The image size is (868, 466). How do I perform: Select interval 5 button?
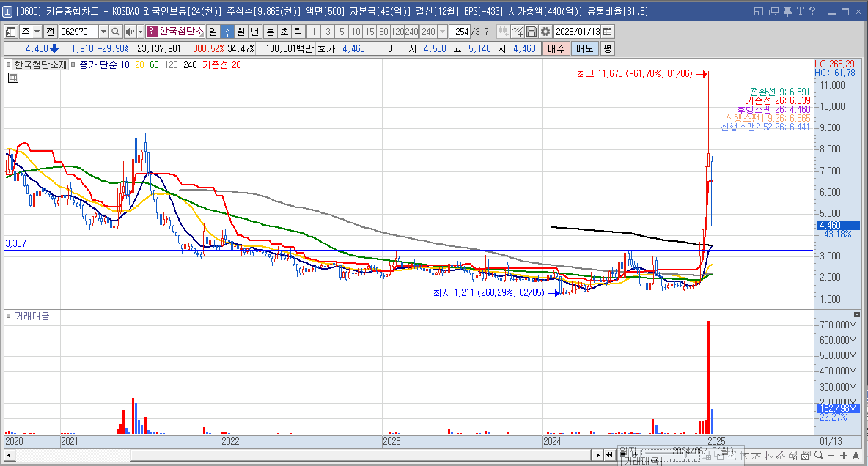tap(342, 32)
